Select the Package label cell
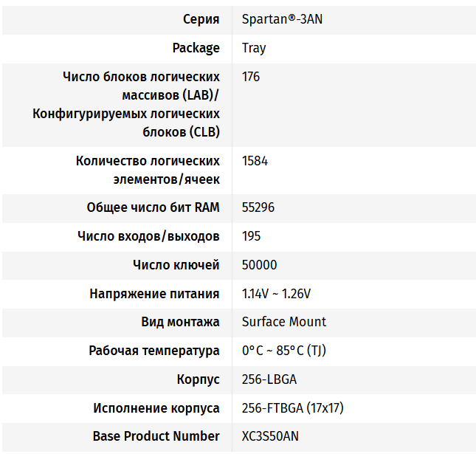This screenshot has height=454, width=476. [196, 48]
